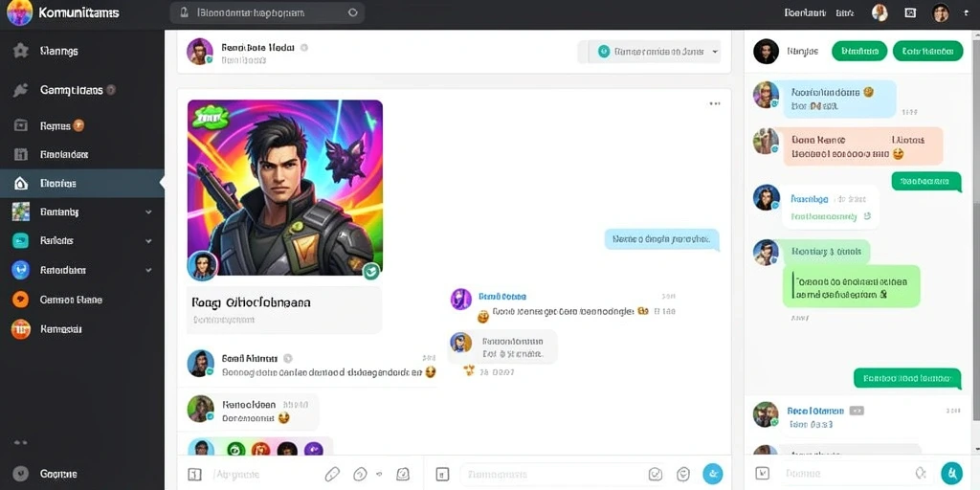This screenshot has height=490, width=980.
Task: Click the icon at the search bar's left edge
Action: 184,12
